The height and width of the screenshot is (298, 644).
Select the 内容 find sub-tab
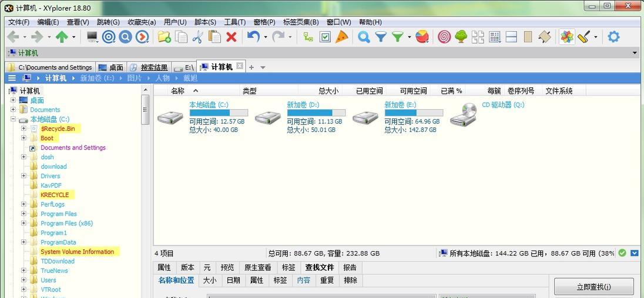(304, 280)
